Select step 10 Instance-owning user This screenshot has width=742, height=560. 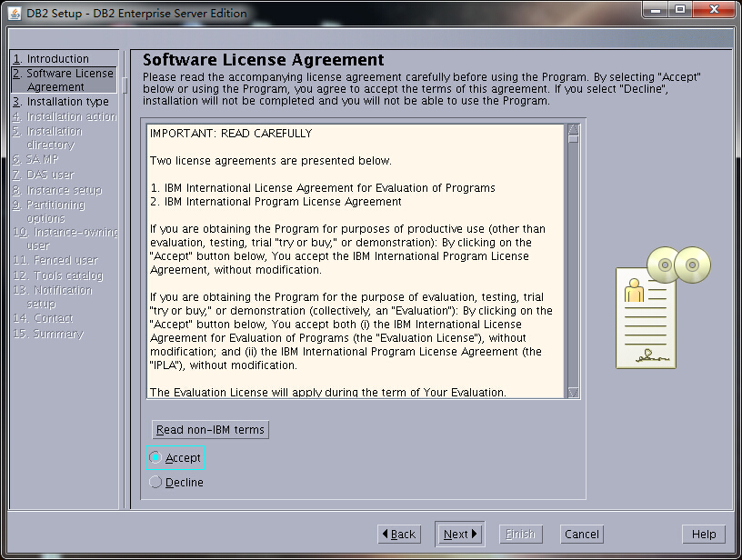(x=65, y=238)
